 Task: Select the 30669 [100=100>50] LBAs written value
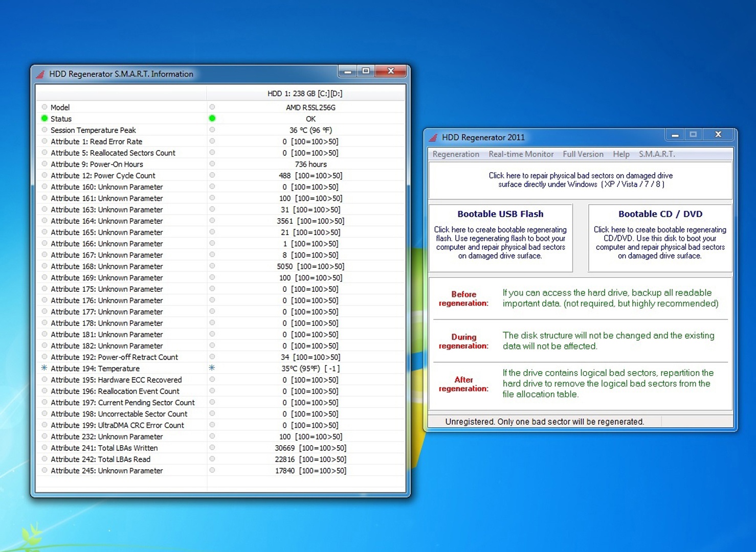click(x=310, y=448)
